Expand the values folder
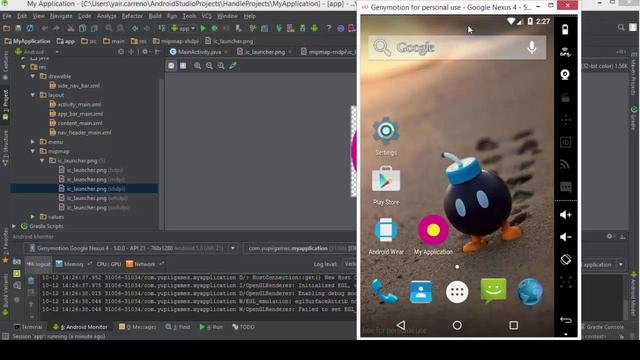 point(33,217)
